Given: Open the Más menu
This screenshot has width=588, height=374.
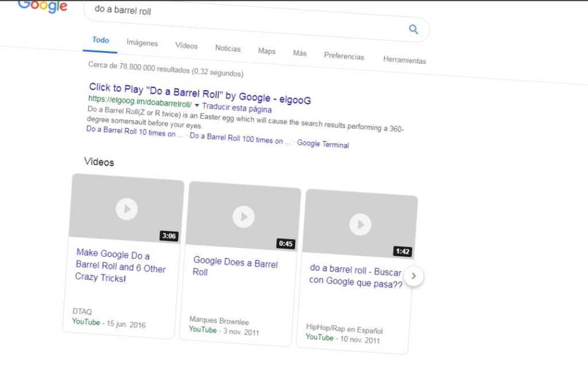Looking at the screenshot, I should point(299,53).
